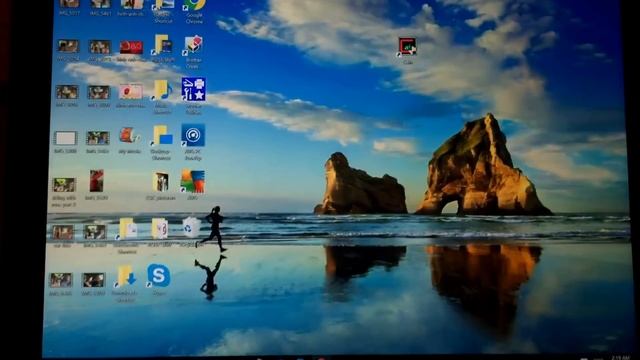Select the red web cam video thumbnail

pyautogui.click(x=131, y=47)
